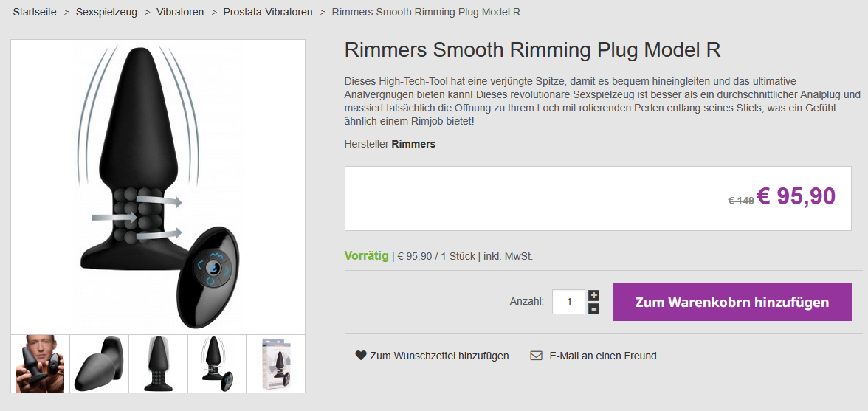The image size is (868, 411).
Task: Select first thumbnail with man holding product
Action: click(40, 364)
